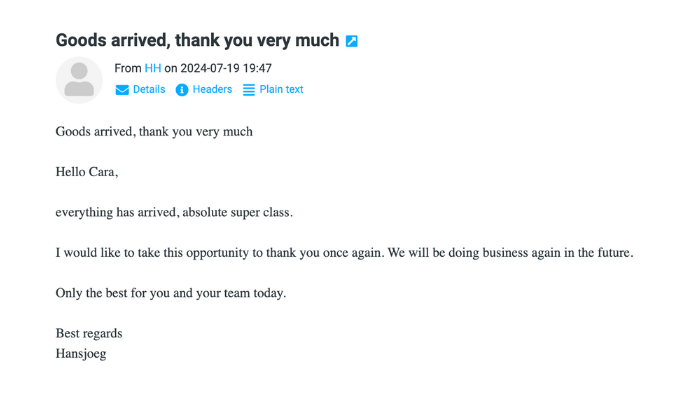The width and height of the screenshot is (700, 400).
Task: Switch to Plain text view
Action: [281, 89]
